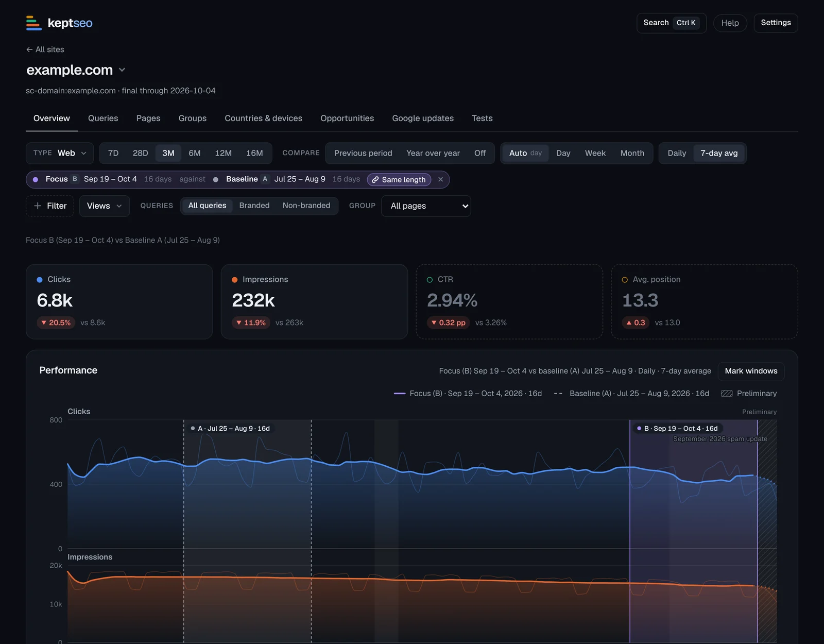Switch to the Queries tab
This screenshot has width=824, height=644.
point(103,118)
